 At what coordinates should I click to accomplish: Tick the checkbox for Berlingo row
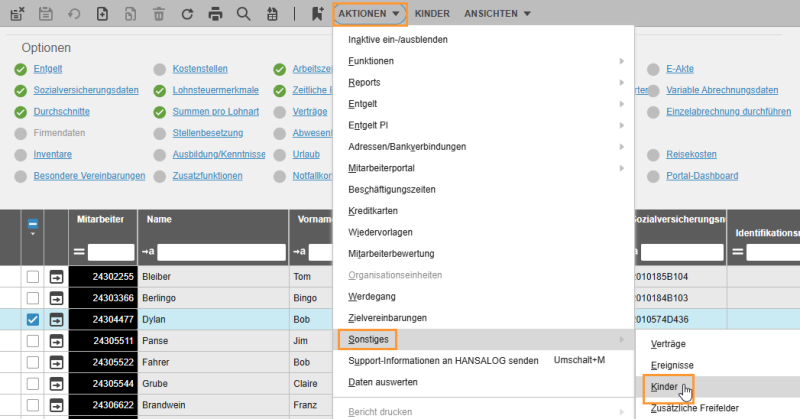pyautogui.click(x=33, y=298)
